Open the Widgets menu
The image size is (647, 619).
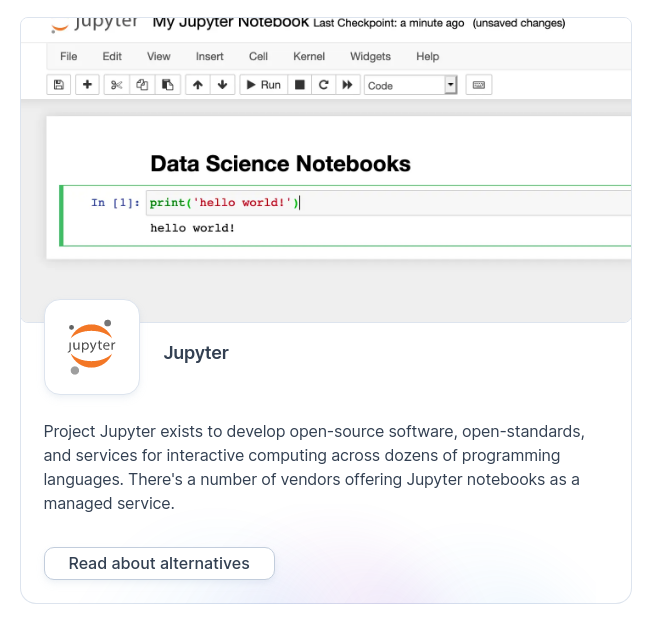point(370,57)
